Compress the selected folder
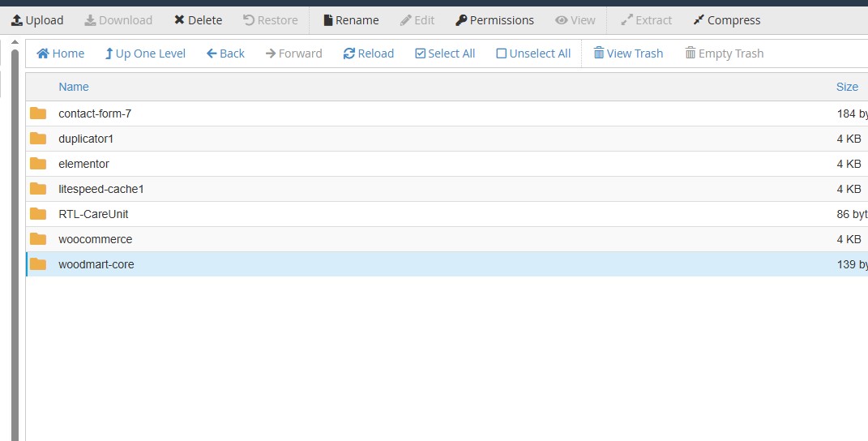 [727, 20]
